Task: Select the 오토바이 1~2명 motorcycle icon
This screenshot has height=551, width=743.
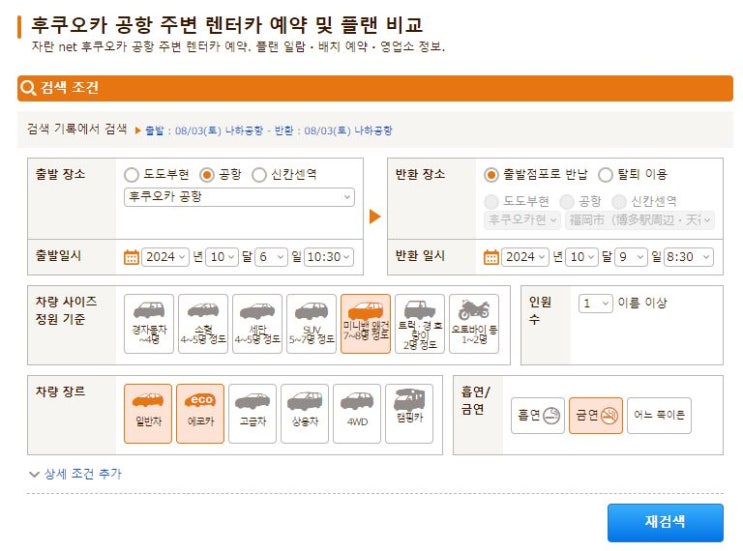Action: pos(474,324)
